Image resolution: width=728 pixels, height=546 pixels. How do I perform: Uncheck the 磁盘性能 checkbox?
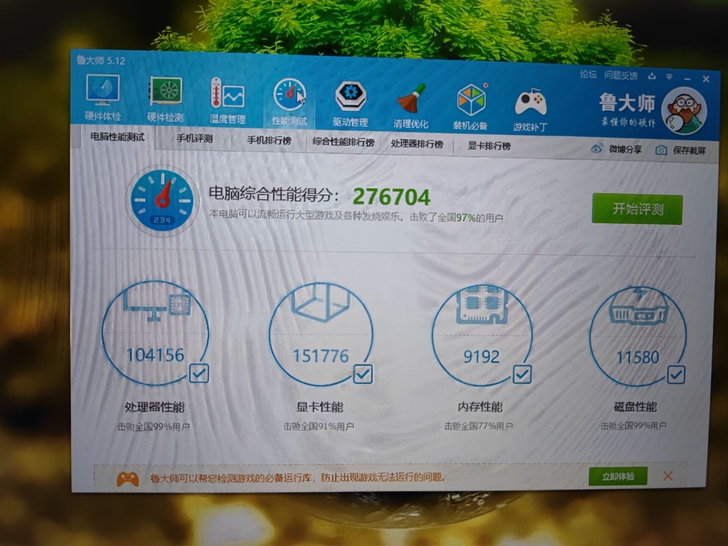[x=676, y=375]
